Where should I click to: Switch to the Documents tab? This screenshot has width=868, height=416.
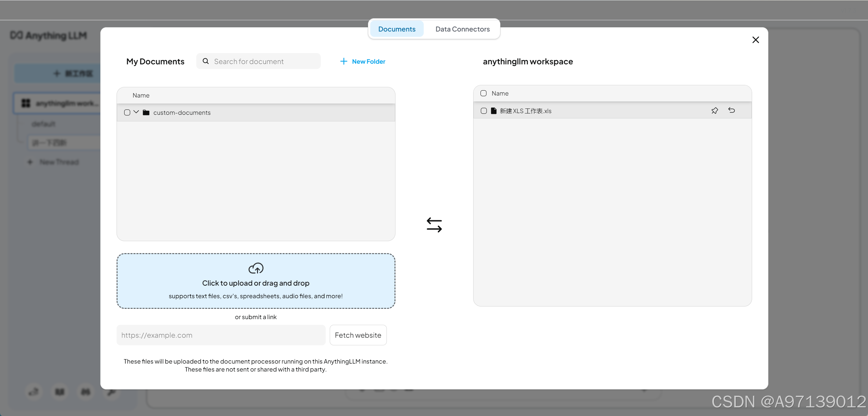point(396,29)
